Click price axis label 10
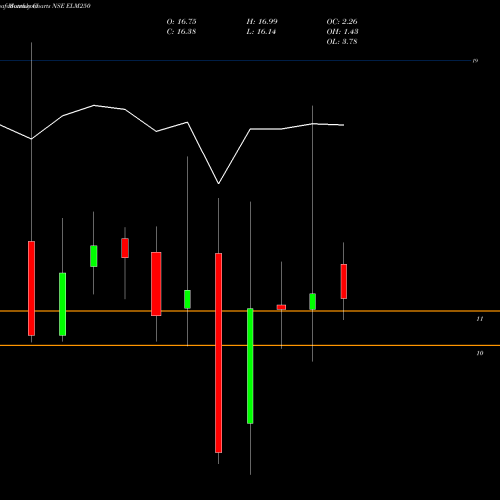This screenshot has width=500, height=500. click(x=480, y=353)
